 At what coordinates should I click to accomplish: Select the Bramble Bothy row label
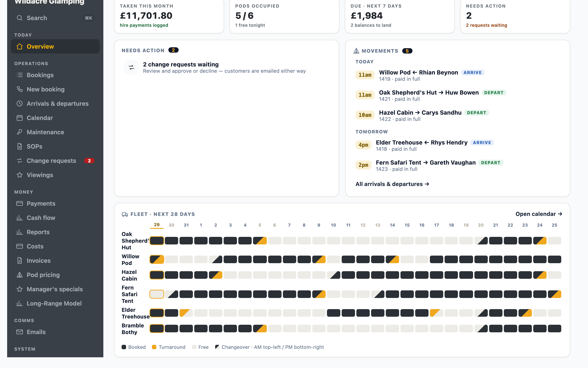pos(133,329)
